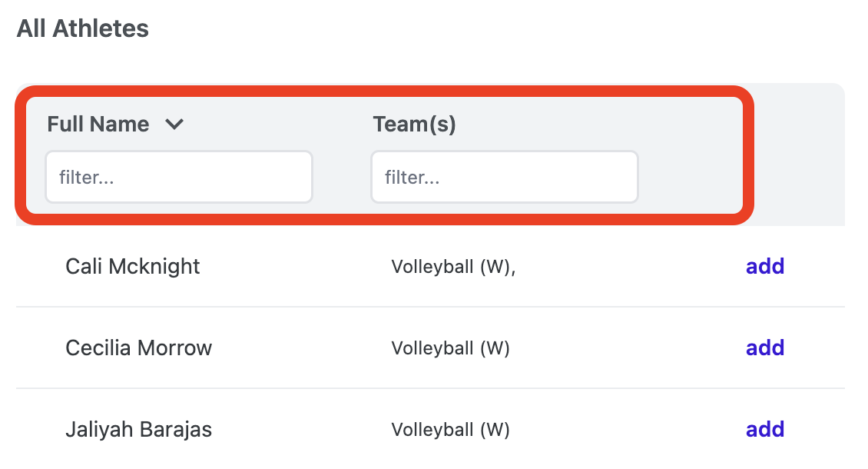Screen dimensions: 868x469
Task: Click the empty header cell above add links
Action: [799, 154]
